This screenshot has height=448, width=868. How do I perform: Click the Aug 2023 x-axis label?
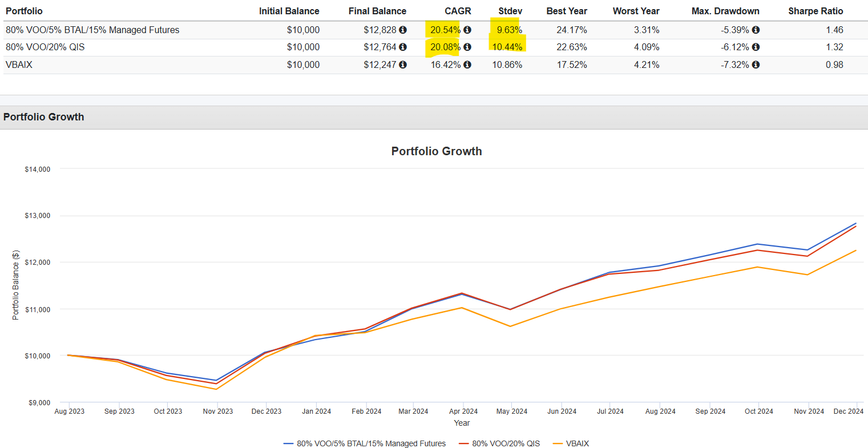click(x=70, y=411)
